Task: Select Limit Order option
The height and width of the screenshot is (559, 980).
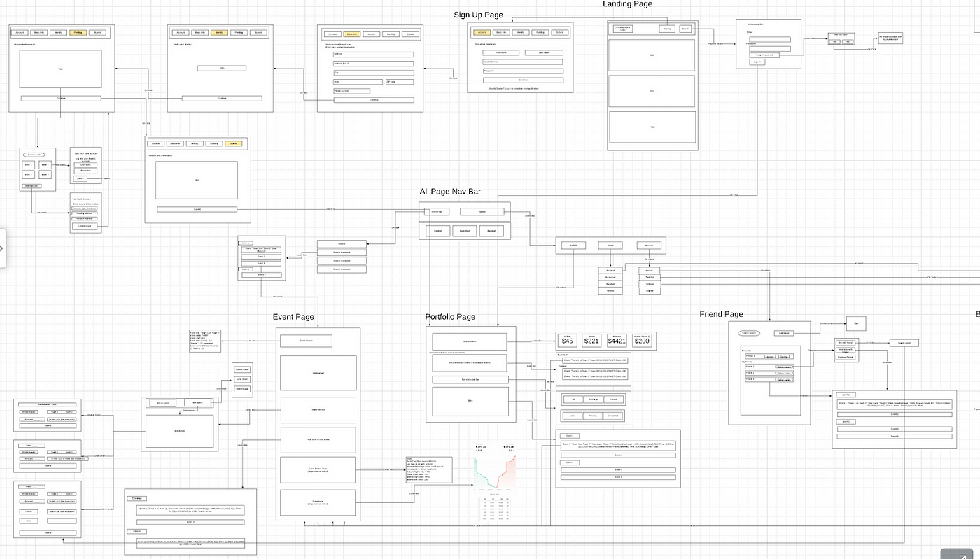Action: click(x=242, y=378)
